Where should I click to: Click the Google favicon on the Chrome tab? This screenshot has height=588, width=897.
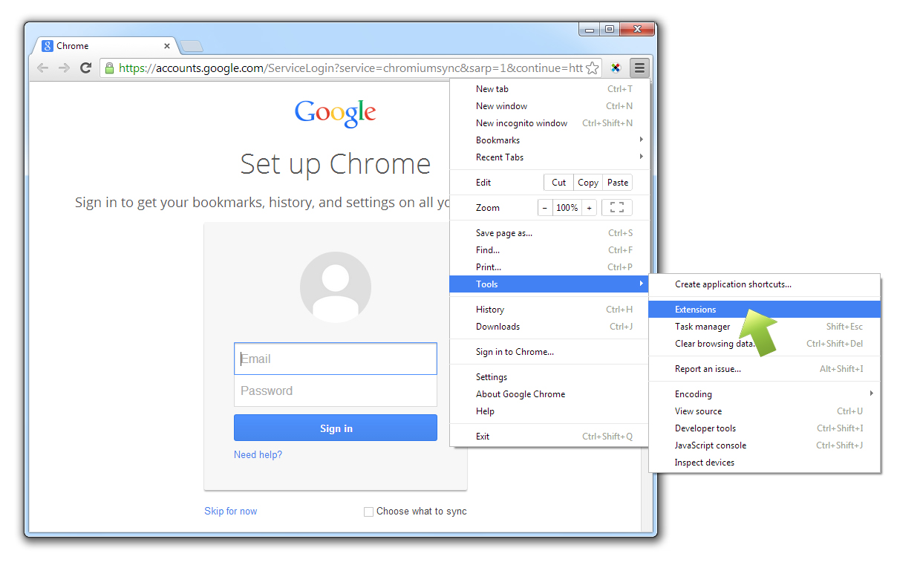pos(48,45)
